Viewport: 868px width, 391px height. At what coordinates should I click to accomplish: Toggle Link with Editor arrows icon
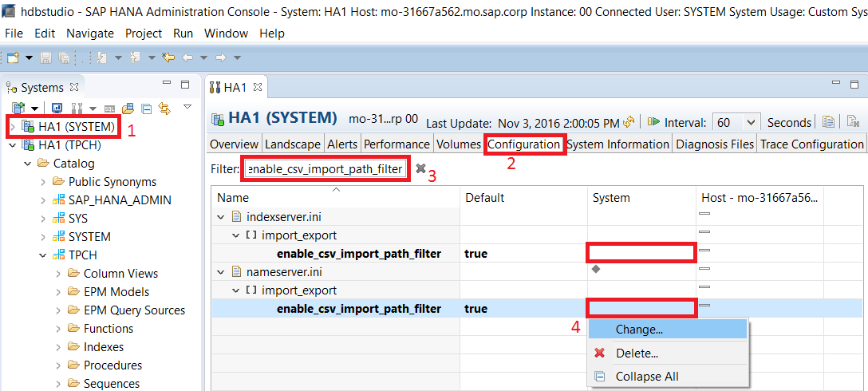click(x=164, y=108)
